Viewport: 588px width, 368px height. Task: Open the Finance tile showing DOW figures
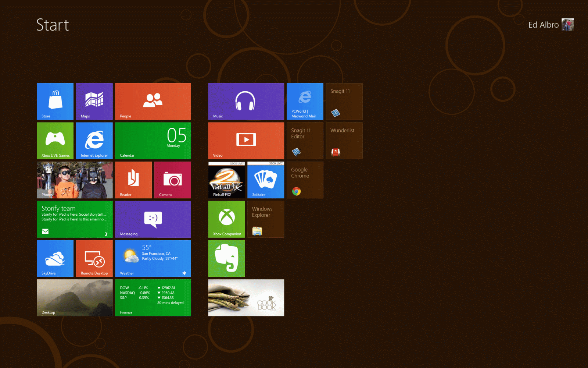click(x=153, y=298)
